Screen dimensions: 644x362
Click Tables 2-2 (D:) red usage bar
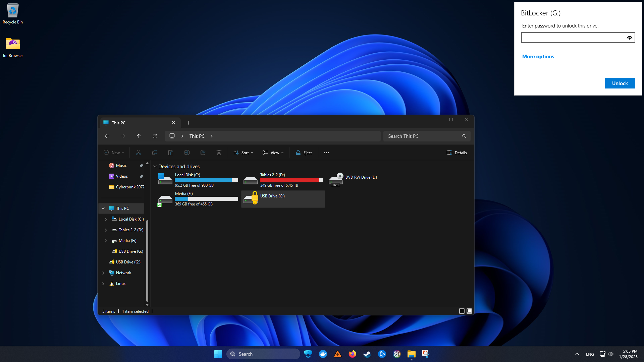point(291,180)
